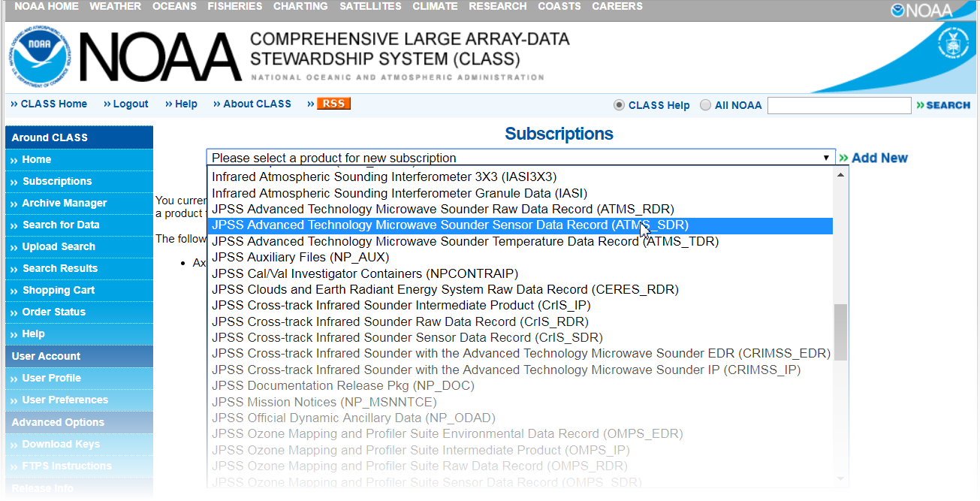Open WEATHER in top menu

(x=115, y=6)
